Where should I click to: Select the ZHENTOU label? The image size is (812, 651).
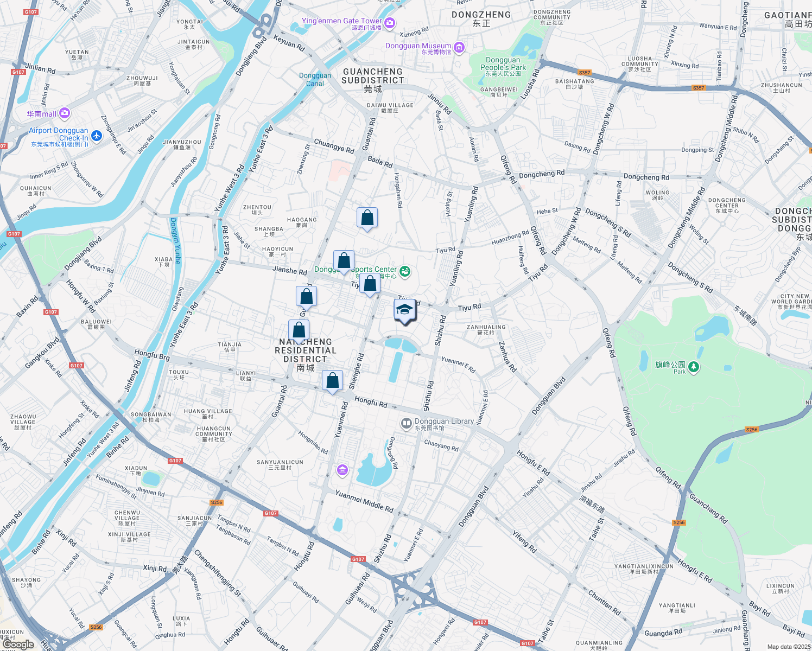point(257,210)
